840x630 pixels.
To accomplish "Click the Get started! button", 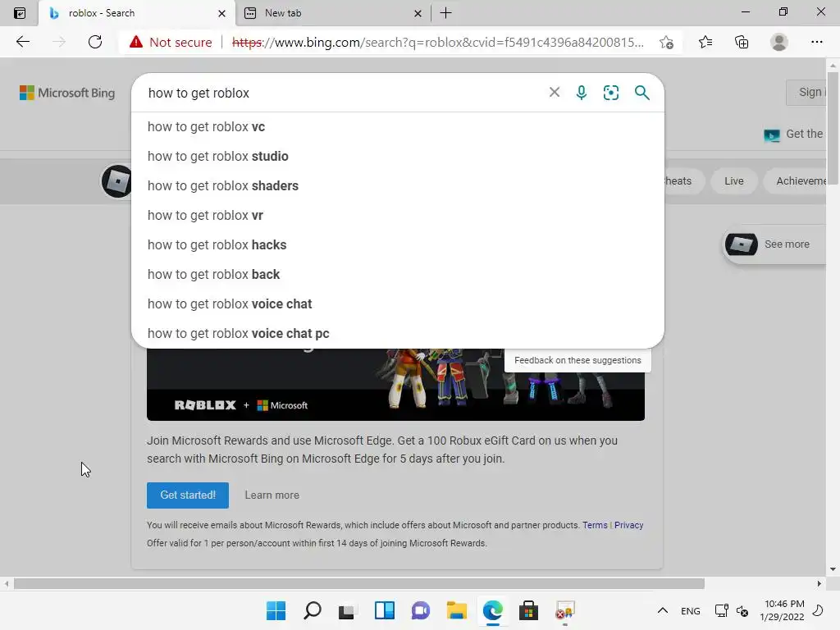I will (x=188, y=495).
